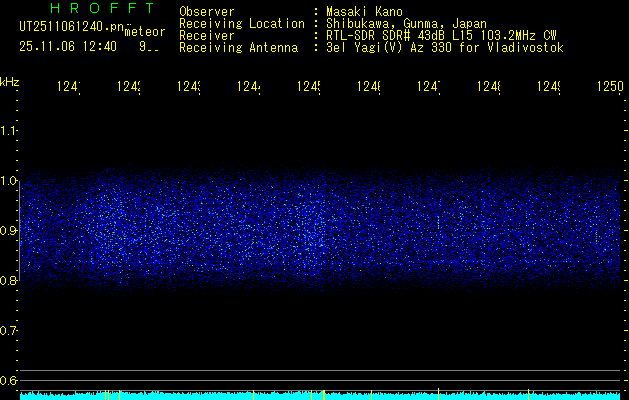Select the RTL-SDR SDR# 43dB receiver details
This screenshot has width=629, height=400.
pos(441,36)
